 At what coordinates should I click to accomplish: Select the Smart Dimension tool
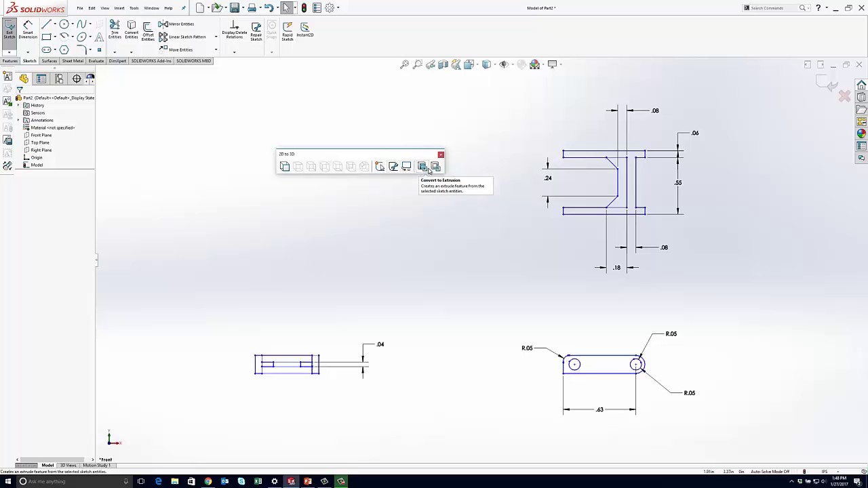28,30
